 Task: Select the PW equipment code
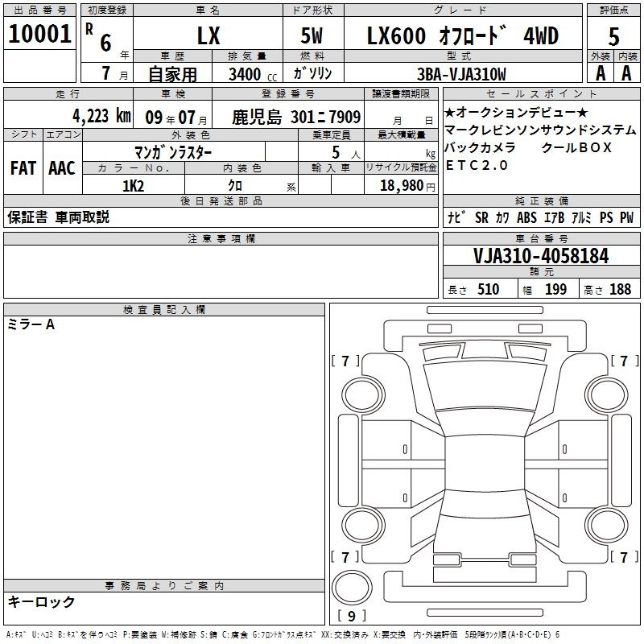(x=626, y=217)
